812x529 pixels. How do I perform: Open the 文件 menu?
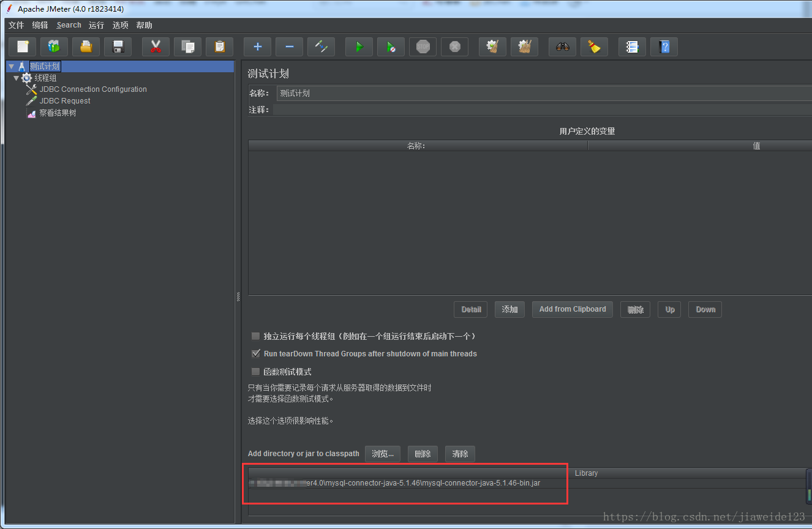coord(17,25)
